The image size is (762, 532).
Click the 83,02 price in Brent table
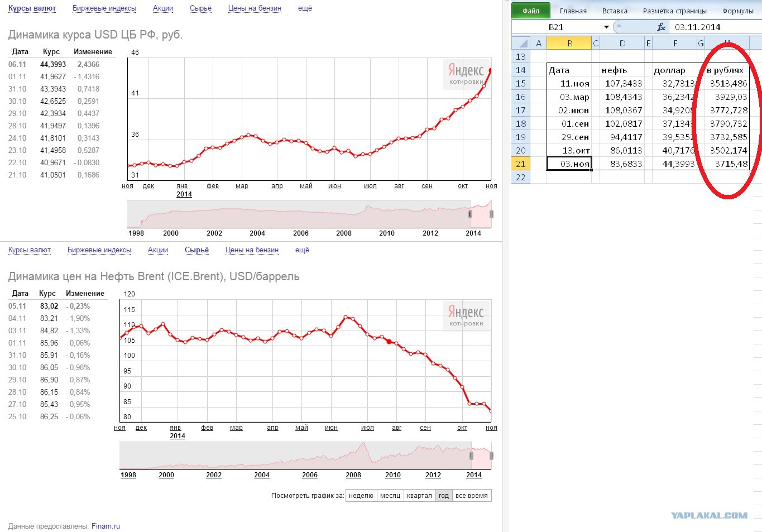click(x=49, y=306)
